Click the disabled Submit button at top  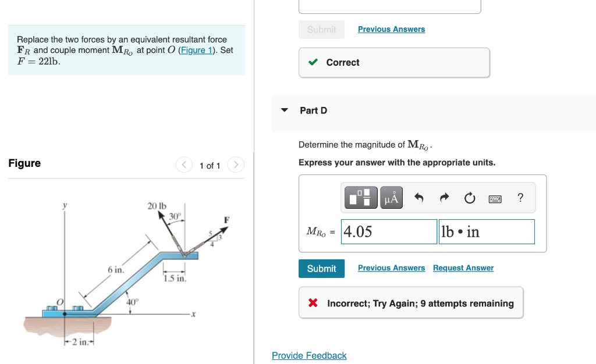pos(321,29)
